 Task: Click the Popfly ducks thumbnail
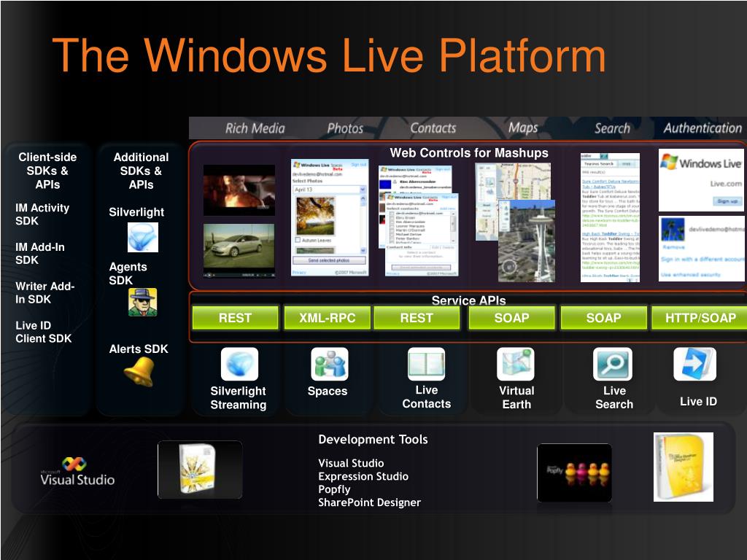pos(574,472)
